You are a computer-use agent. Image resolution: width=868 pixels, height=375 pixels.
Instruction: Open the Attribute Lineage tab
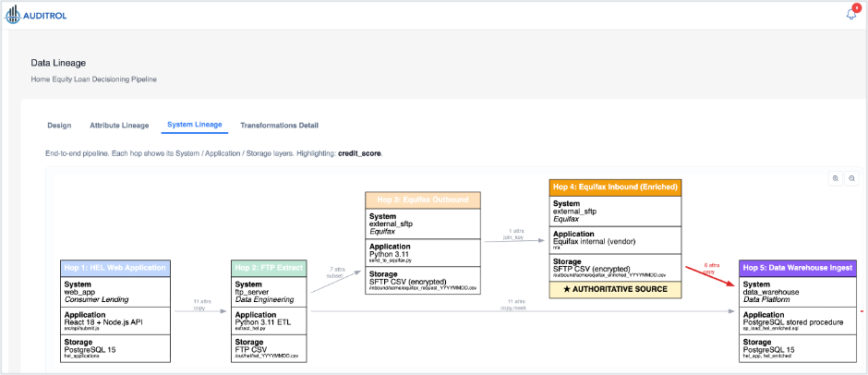pyautogui.click(x=119, y=126)
